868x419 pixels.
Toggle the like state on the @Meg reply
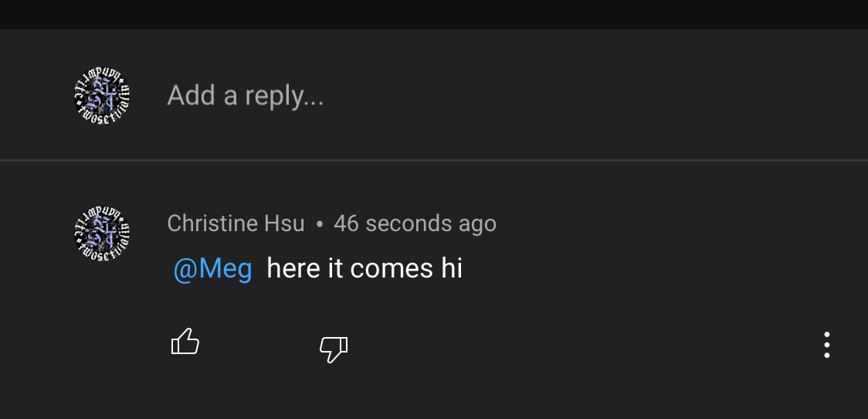185,342
